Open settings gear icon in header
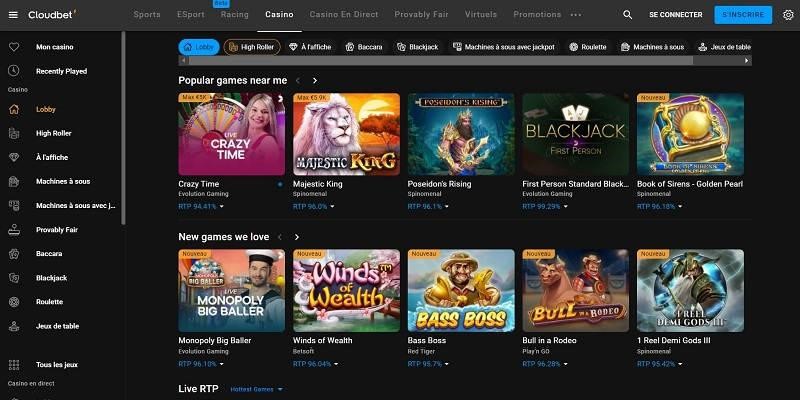The width and height of the screenshot is (800, 400). pyautogui.click(x=788, y=15)
